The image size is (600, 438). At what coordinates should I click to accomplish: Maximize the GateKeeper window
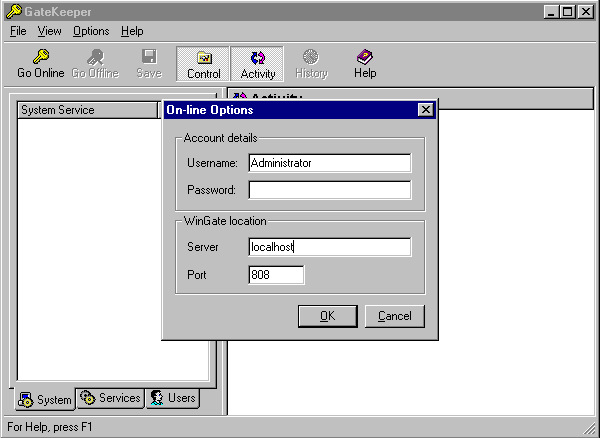click(567, 12)
